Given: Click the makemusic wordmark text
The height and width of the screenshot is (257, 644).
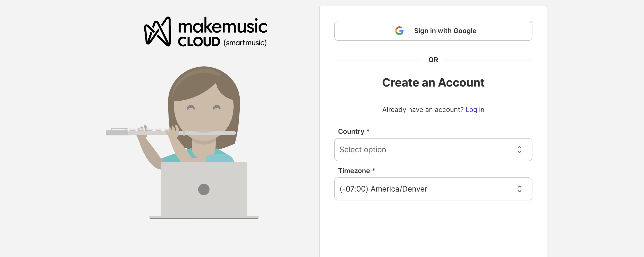Looking at the screenshot, I should [222, 27].
